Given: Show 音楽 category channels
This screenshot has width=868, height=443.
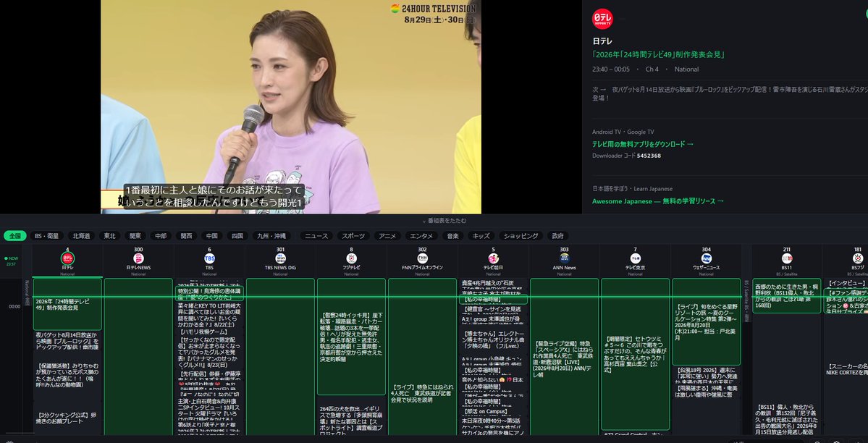Looking at the screenshot, I should tap(453, 236).
